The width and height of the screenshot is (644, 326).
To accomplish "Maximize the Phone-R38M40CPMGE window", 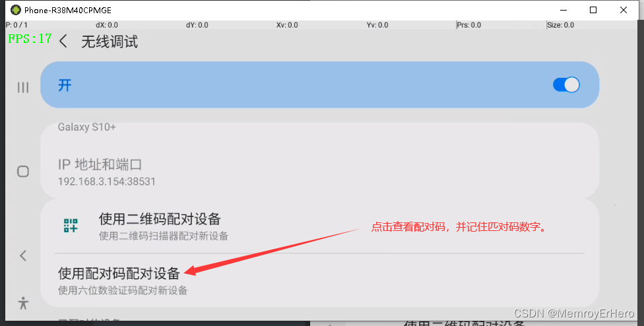I will pyautogui.click(x=593, y=10).
